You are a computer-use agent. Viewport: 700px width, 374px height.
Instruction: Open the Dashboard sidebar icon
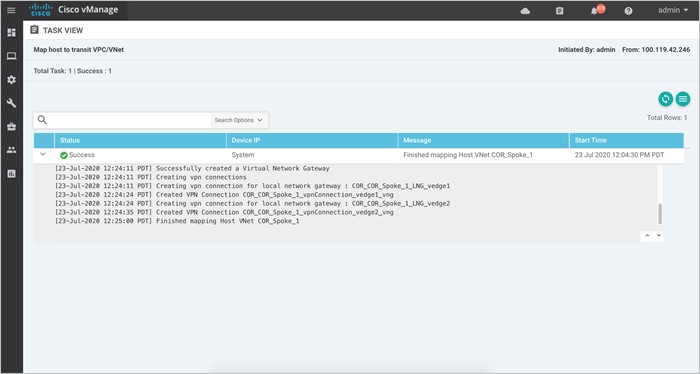click(12, 33)
